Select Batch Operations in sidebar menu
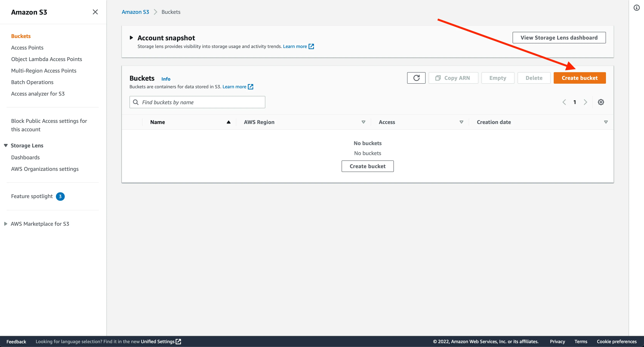The image size is (644, 347). pyautogui.click(x=32, y=82)
